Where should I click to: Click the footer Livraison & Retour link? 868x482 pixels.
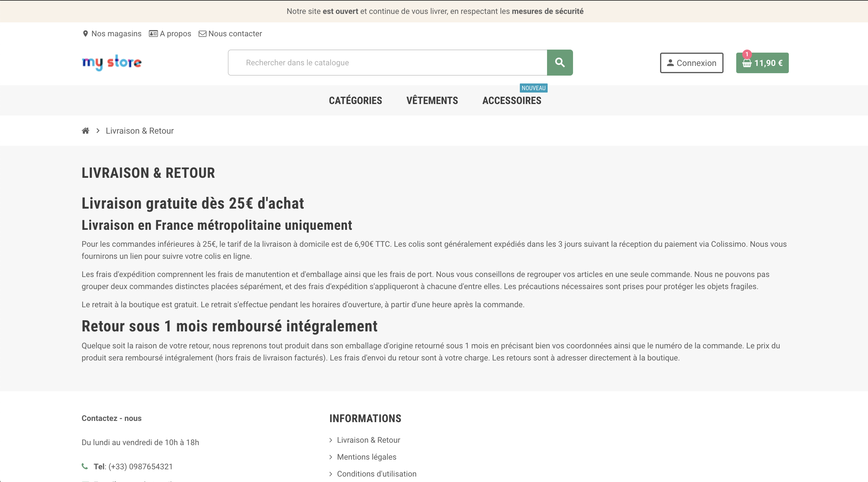point(368,440)
